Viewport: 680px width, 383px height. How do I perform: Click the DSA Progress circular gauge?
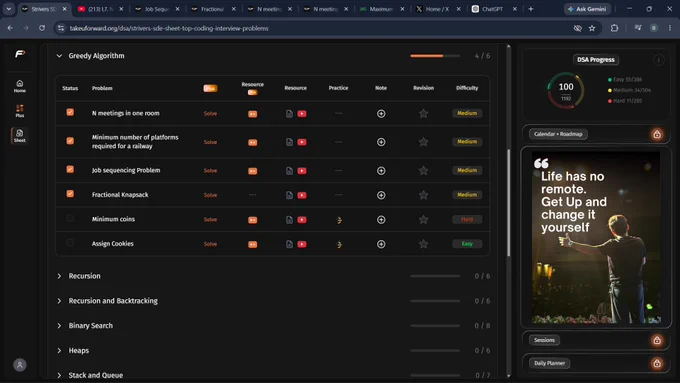[x=566, y=90]
